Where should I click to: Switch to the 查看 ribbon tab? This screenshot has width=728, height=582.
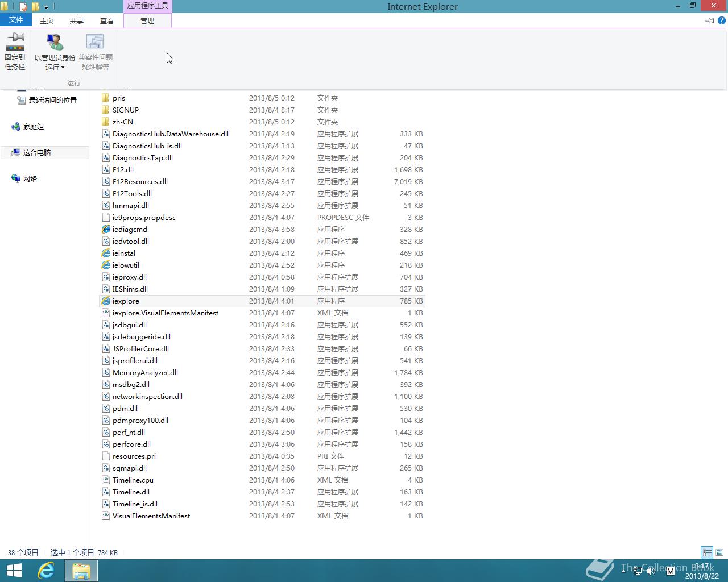pos(107,20)
